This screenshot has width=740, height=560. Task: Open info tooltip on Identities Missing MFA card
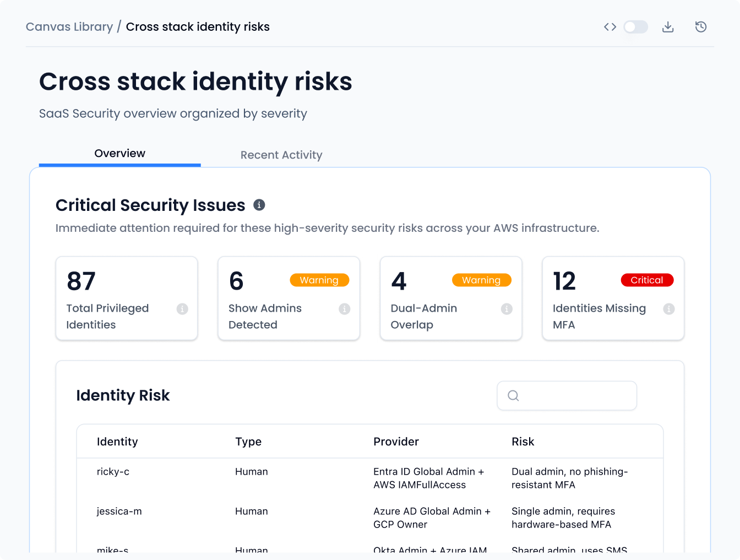(669, 309)
